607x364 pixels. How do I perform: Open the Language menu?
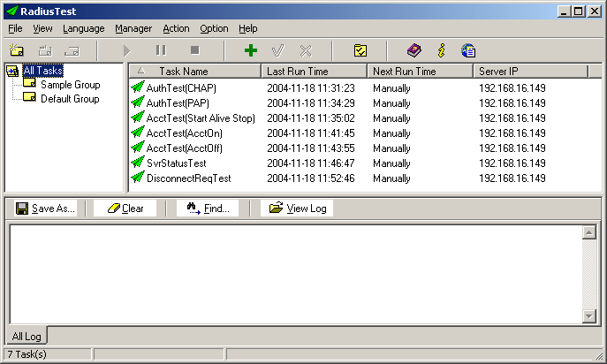pos(84,28)
